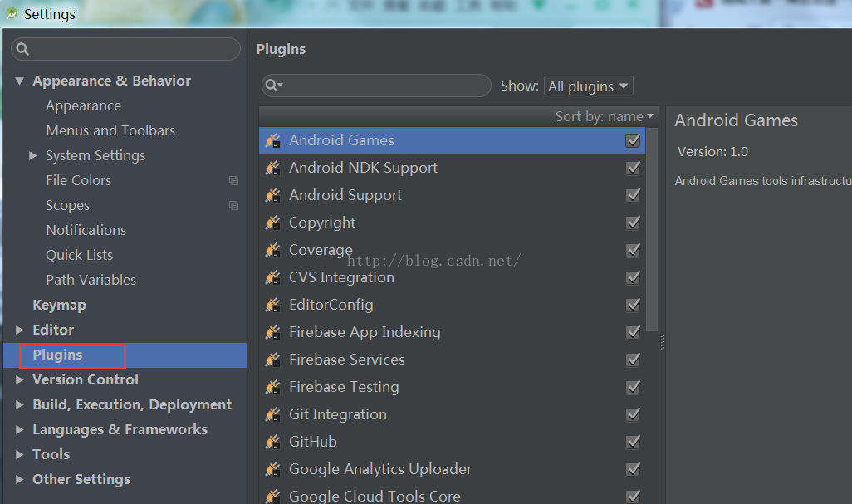Image resolution: width=852 pixels, height=504 pixels.
Task: Click the File Colors project-level icon
Action: coord(233,180)
